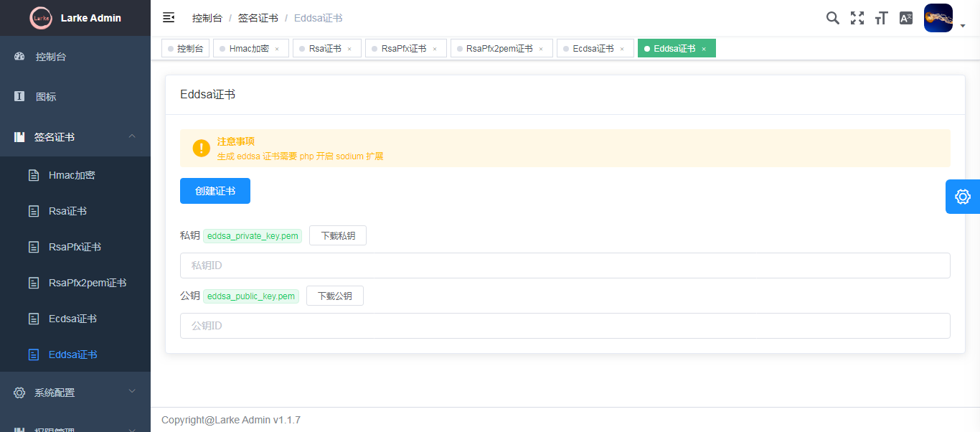
Task: Close the Rsa证书 tab
Action: click(349, 48)
